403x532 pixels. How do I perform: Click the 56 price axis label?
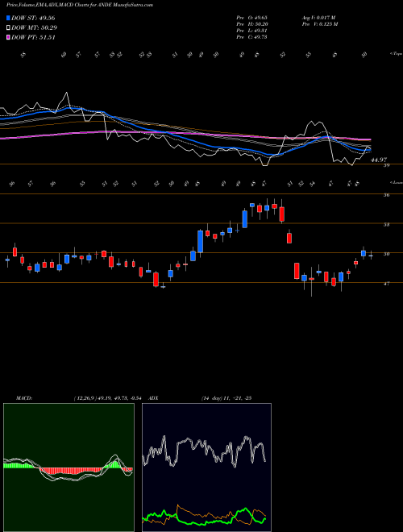coord(386,195)
